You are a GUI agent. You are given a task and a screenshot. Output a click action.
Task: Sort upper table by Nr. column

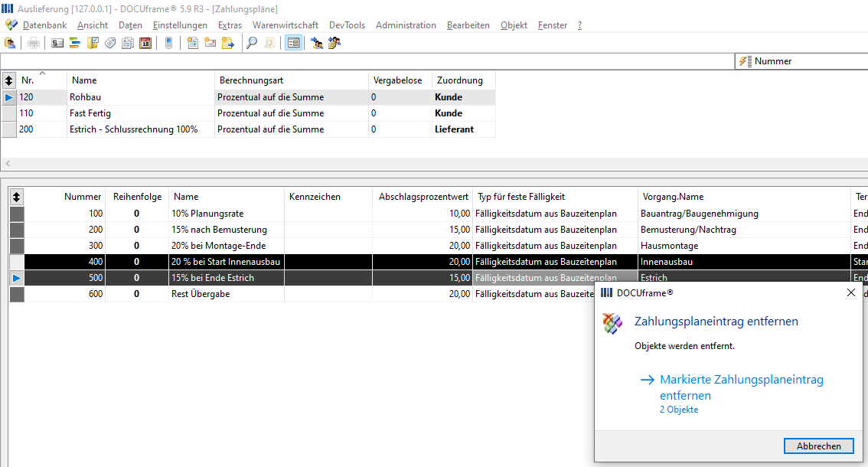pos(41,80)
